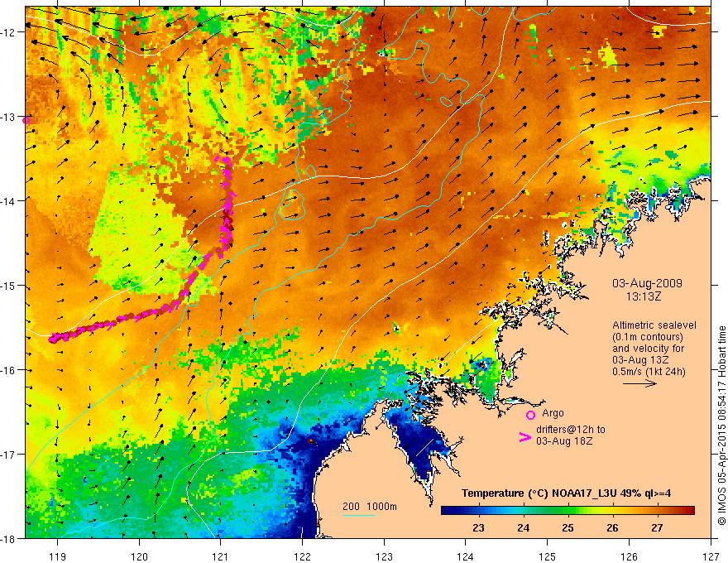This screenshot has height=563, width=728.
Task: Click the '(0.1m contours)' text
Action: pyautogui.click(x=648, y=337)
